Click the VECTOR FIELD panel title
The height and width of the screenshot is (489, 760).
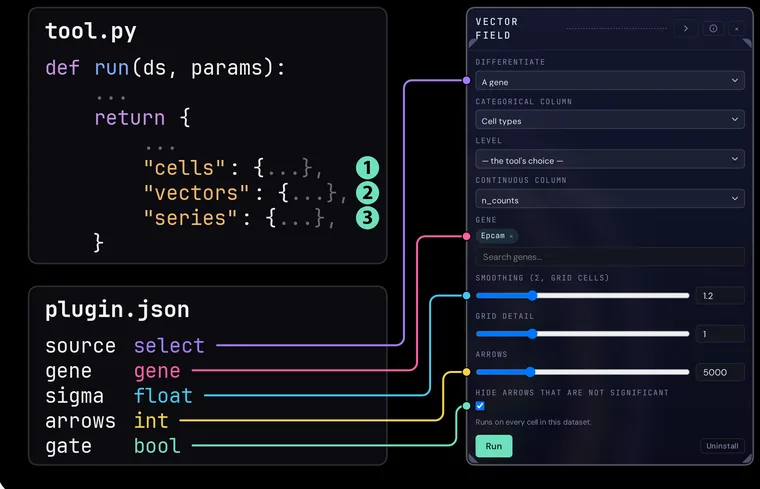(x=497, y=29)
